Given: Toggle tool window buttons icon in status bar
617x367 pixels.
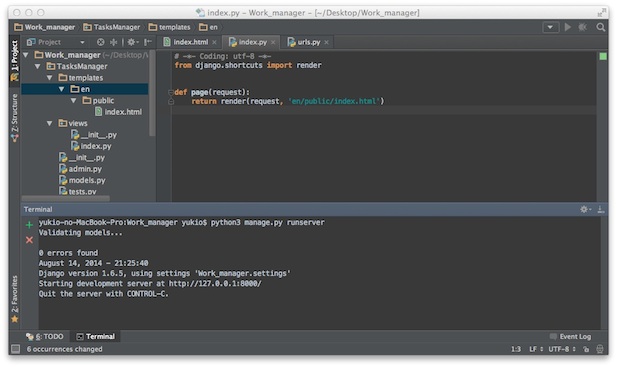Looking at the screenshot, I should coord(15,349).
